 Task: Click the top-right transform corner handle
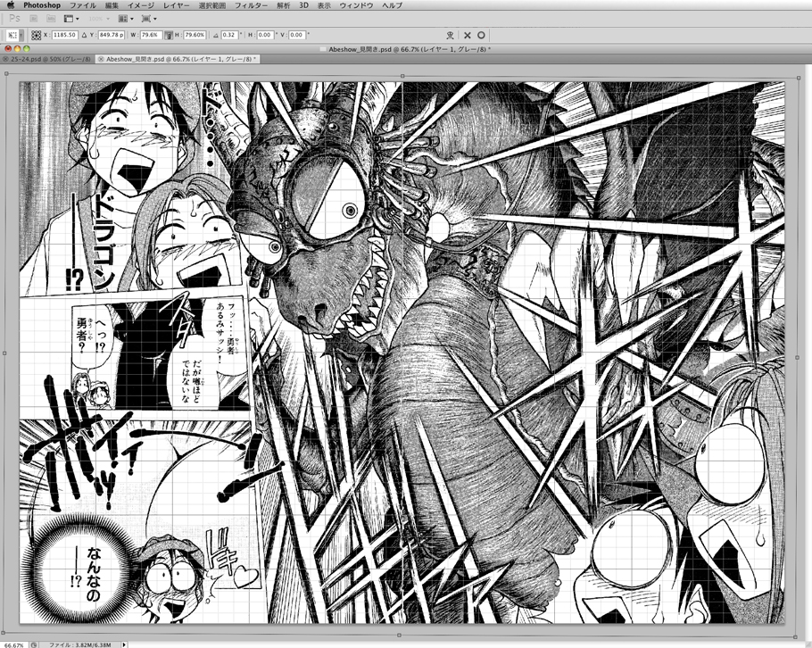[x=799, y=79]
